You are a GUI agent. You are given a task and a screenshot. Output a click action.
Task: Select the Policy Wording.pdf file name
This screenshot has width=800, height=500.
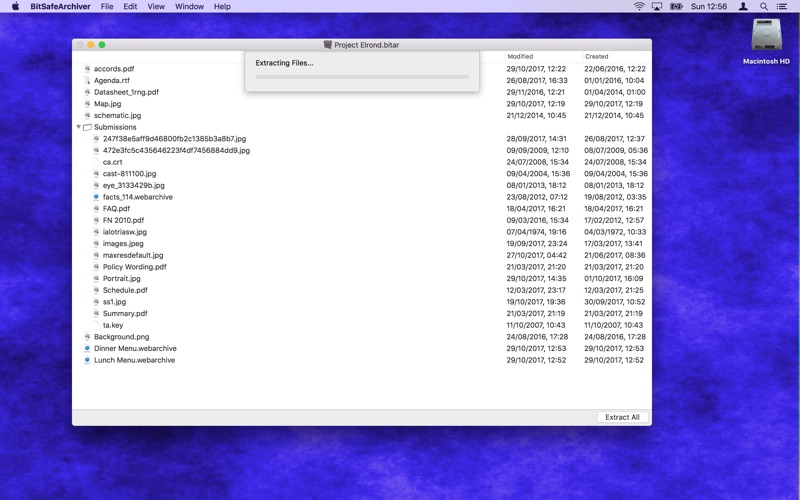pyautogui.click(x=135, y=267)
